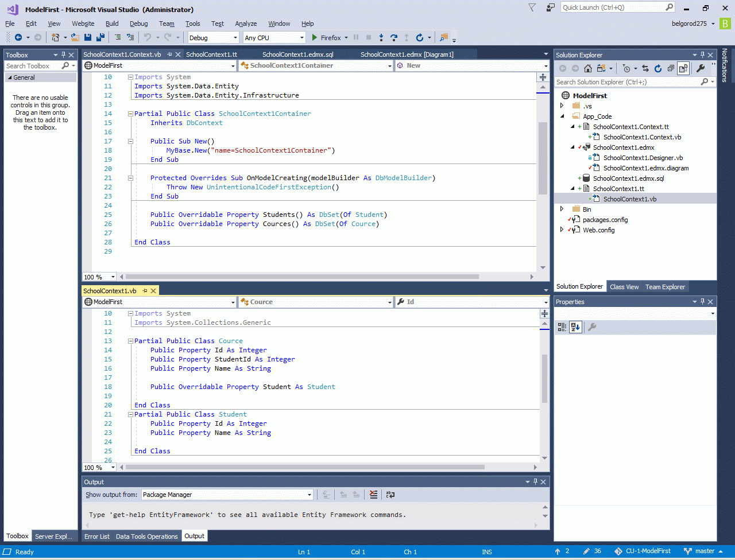Click the Categorized icon in Properties panel
The width and height of the screenshot is (735, 560).
[562, 326]
